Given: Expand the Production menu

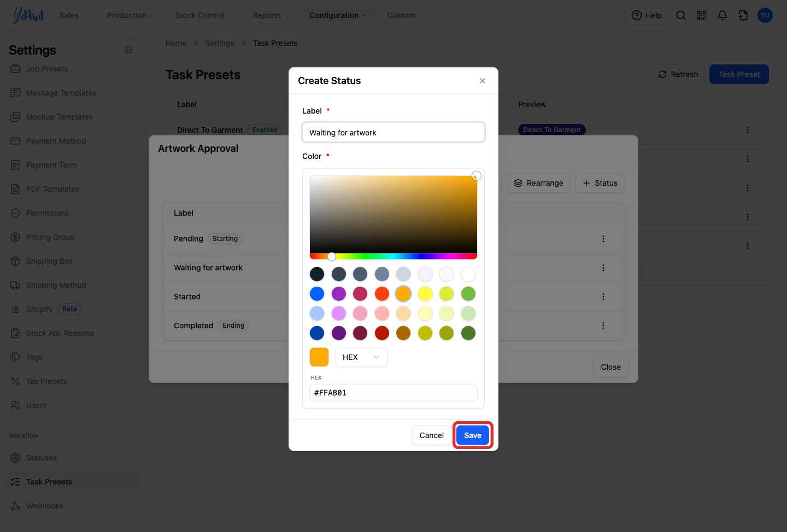Looking at the screenshot, I should [x=131, y=15].
